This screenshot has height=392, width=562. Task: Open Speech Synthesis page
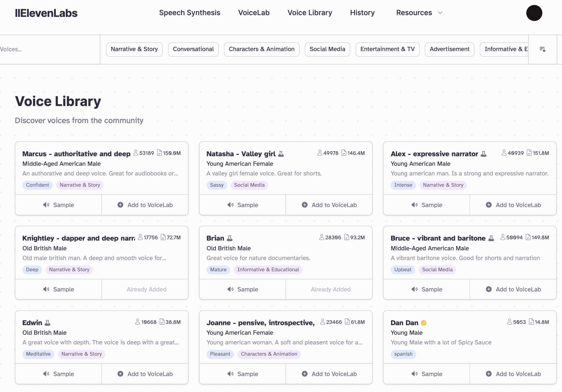(x=189, y=13)
